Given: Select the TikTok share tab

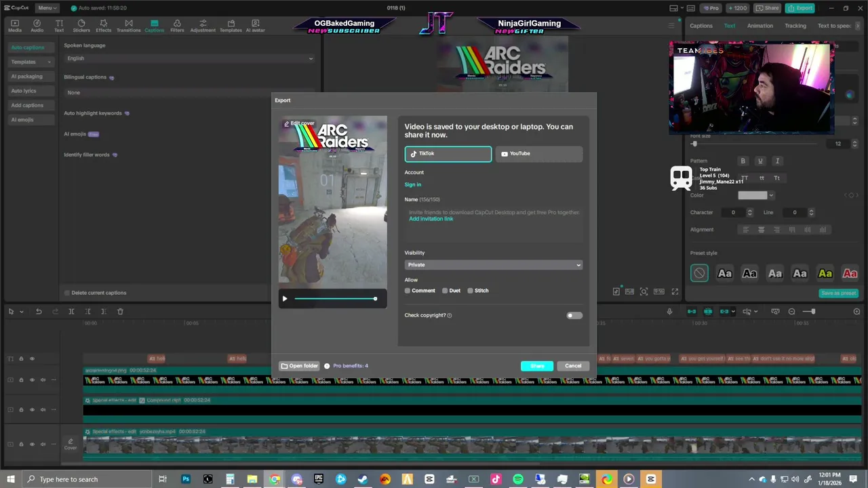Looking at the screenshot, I should pyautogui.click(x=448, y=154).
